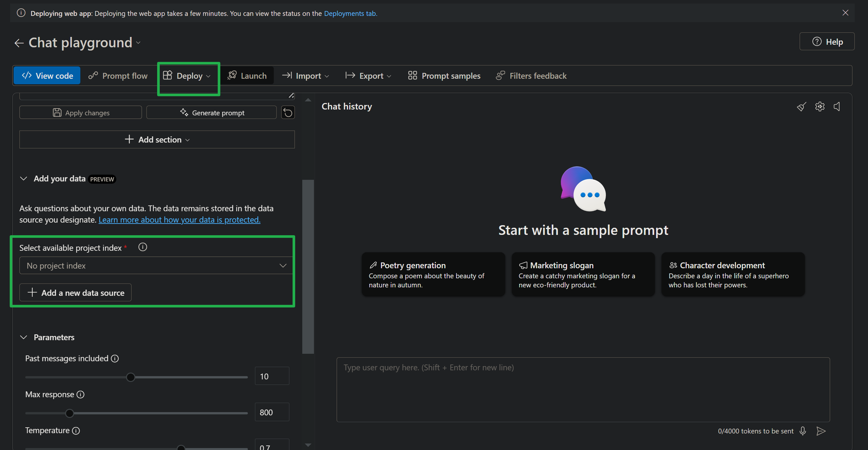Click the Prompt samples grid icon
Image resolution: width=868 pixels, height=450 pixels.
(412, 75)
